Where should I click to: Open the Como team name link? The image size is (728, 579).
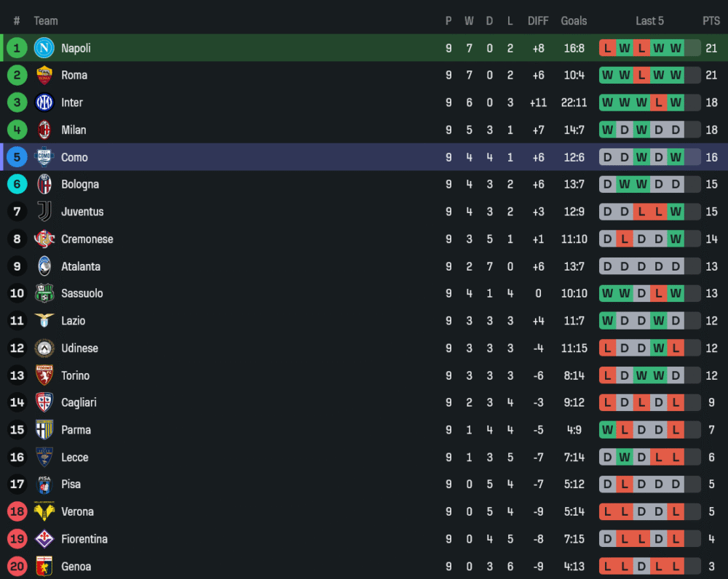74,157
